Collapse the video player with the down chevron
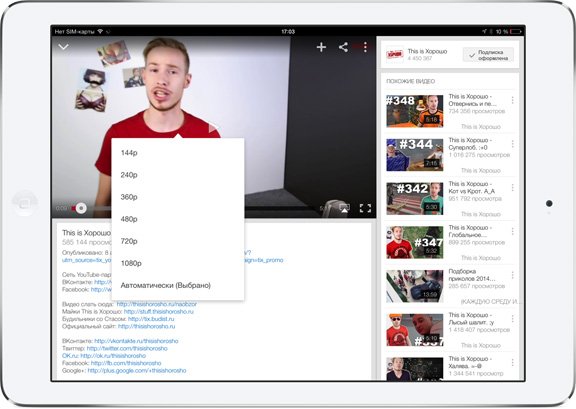This screenshot has width=576, height=409. 64,47
